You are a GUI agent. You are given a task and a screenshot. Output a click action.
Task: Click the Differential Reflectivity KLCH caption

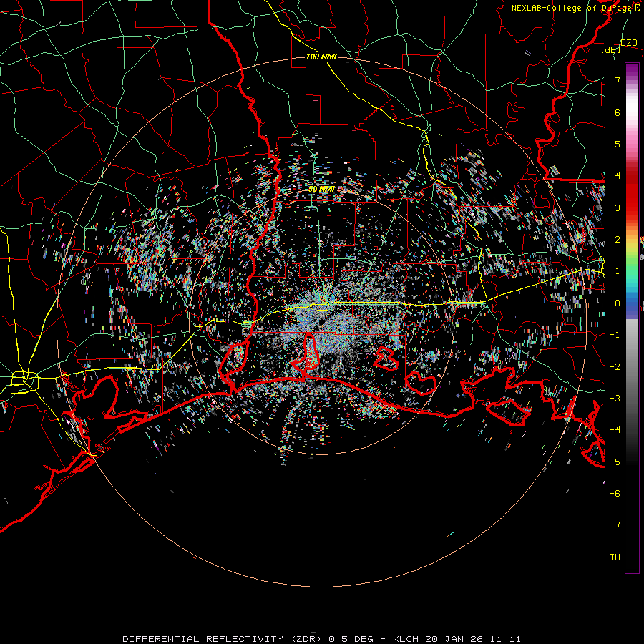coord(321,639)
